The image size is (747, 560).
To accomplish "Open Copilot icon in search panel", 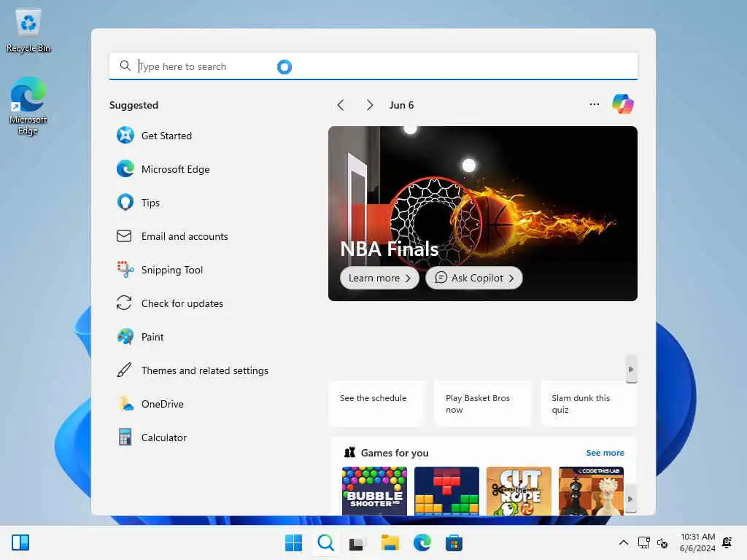I will pyautogui.click(x=623, y=104).
